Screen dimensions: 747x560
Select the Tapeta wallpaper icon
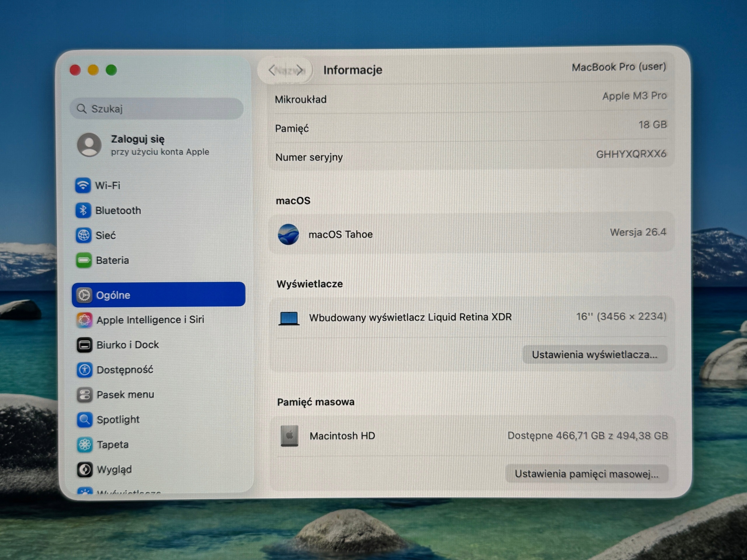click(x=85, y=444)
